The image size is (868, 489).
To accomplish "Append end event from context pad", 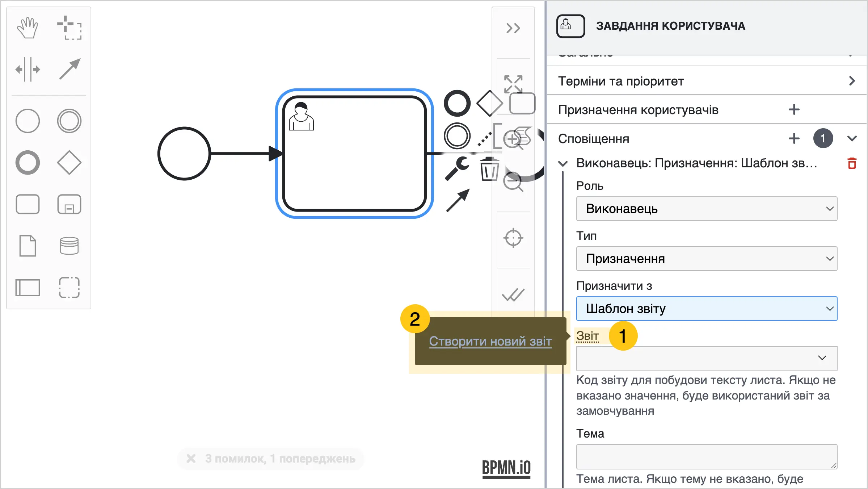I will pos(457,103).
